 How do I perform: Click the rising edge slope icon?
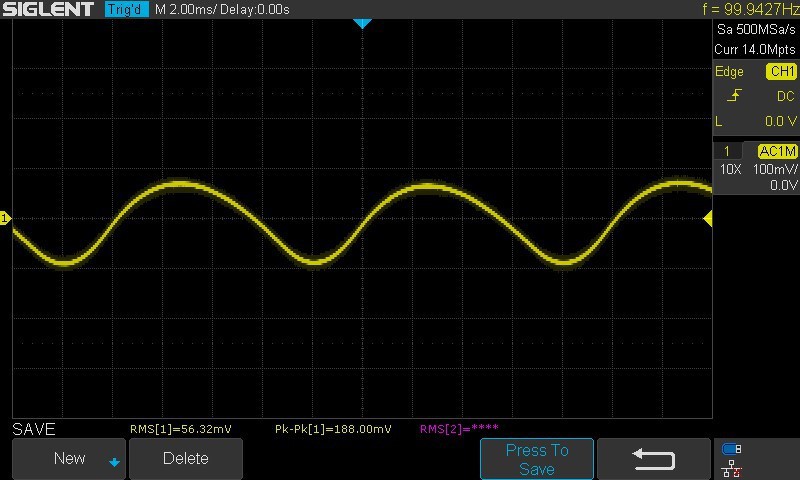734,95
